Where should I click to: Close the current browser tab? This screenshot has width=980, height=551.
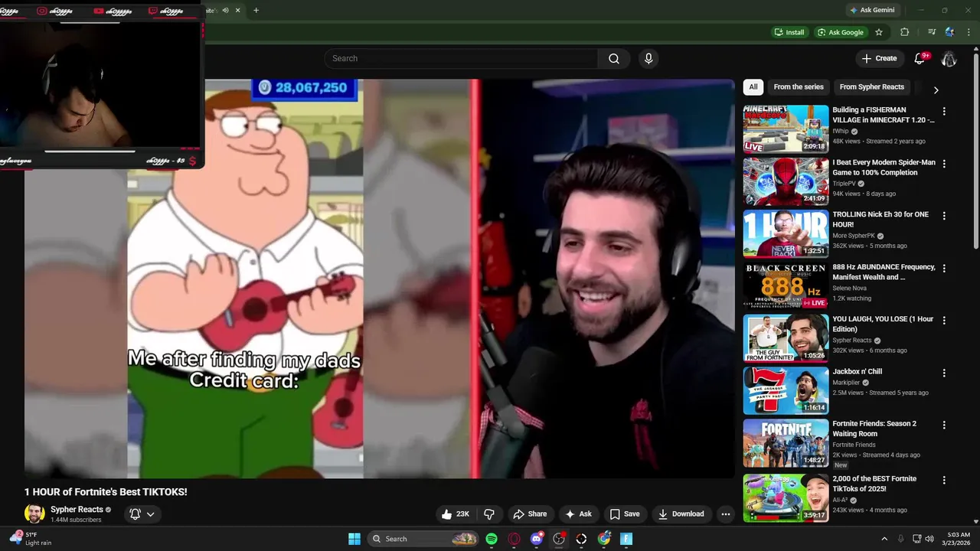coord(238,11)
